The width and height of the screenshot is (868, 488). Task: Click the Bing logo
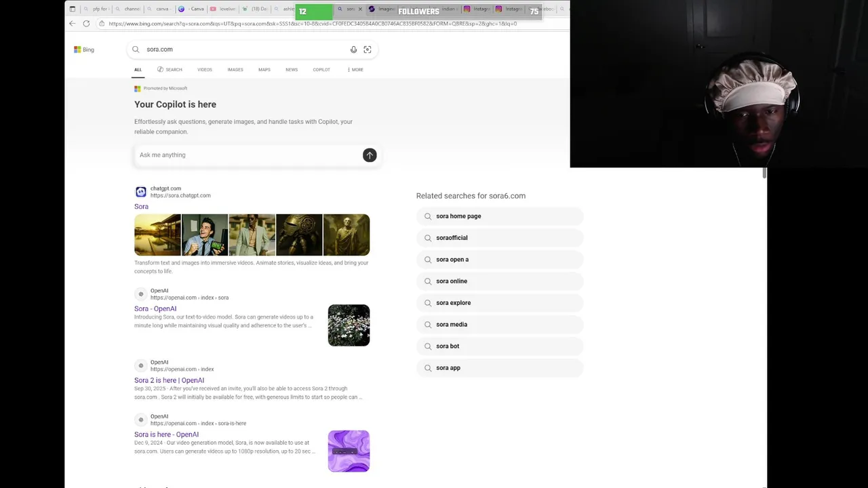tap(84, 49)
